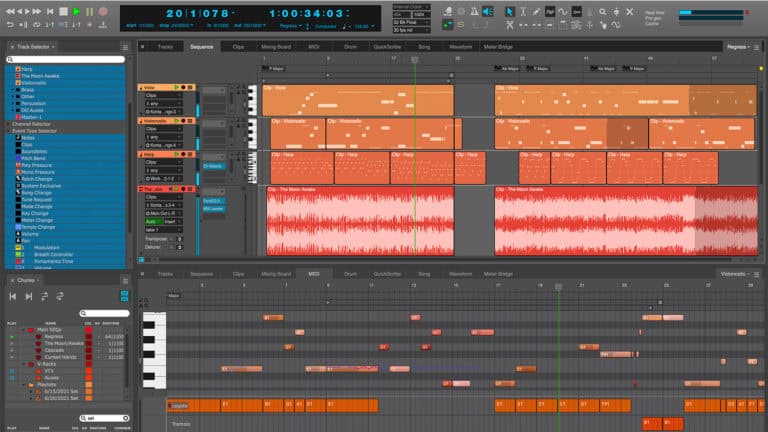Expand the Main SEQs folder in Chunks

23,330
